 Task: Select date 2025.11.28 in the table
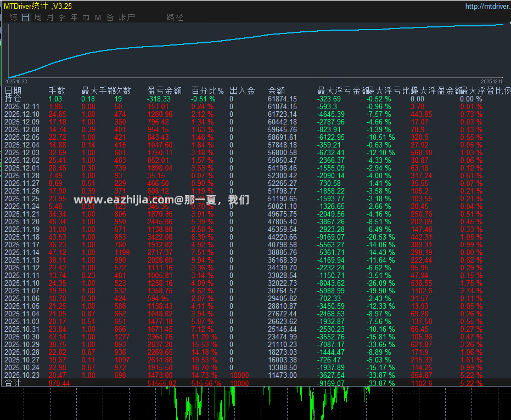[x=22, y=176]
